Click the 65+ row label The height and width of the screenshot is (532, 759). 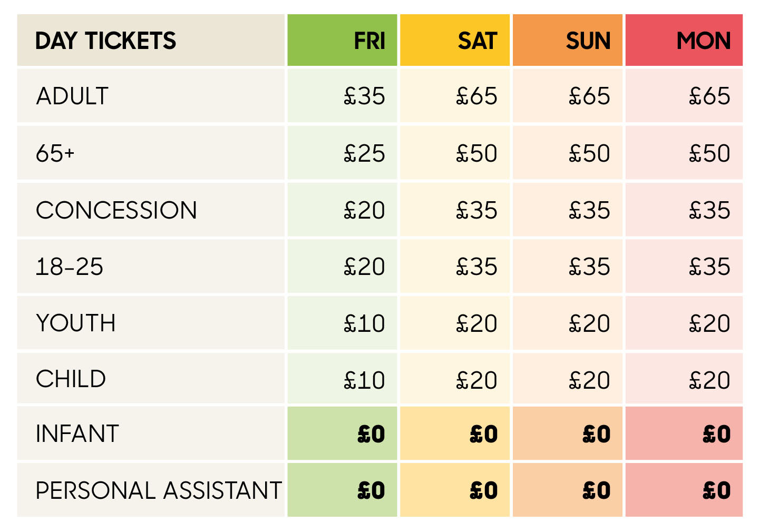pos(55,153)
